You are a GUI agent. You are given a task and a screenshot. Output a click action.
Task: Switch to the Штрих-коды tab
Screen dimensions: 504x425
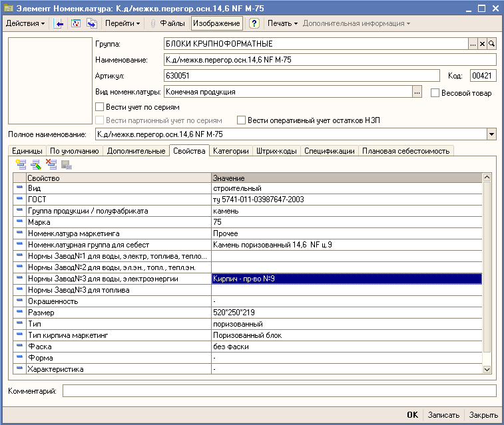pos(277,151)
